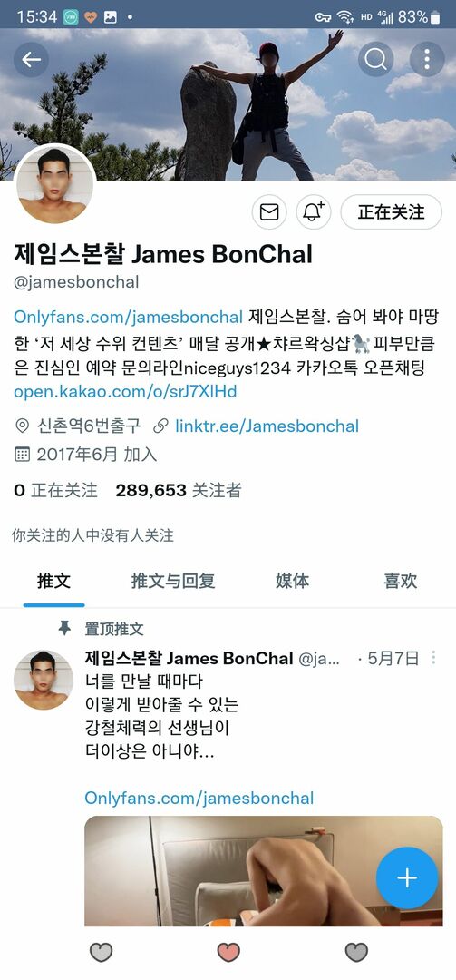Open the Onlyfans.com/jamesbonchal bio link
This screenshot has height=980, width=456.
(128, 317)
